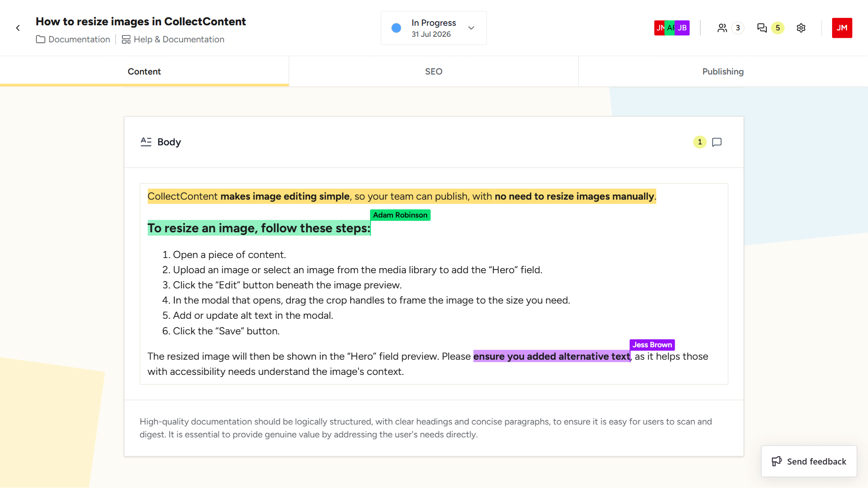Image resolution: width=868 pixels, height=488 pixels.
Task: Click the Jess Brown cursor label
Action: [x=652, y=345]
